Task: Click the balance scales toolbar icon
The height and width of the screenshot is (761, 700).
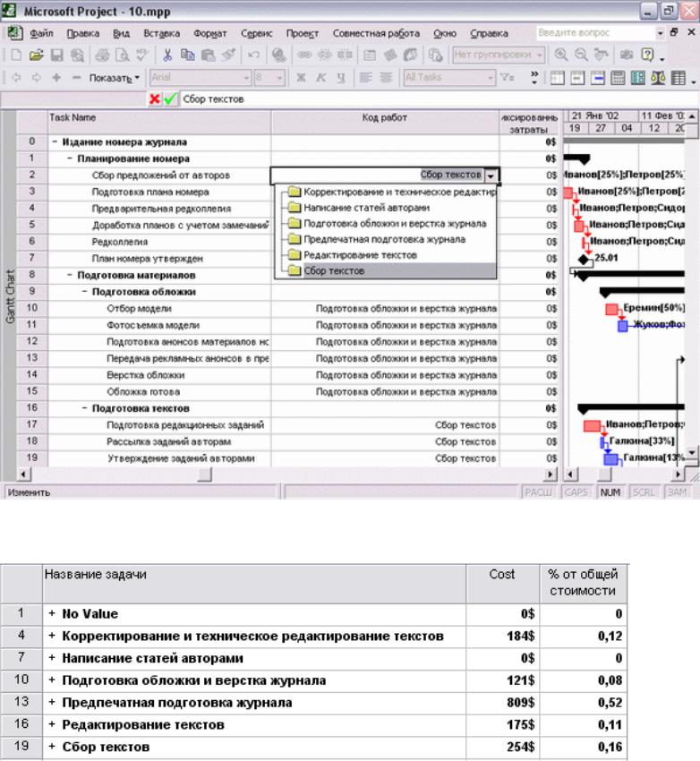Action: (x=658, y=78)
